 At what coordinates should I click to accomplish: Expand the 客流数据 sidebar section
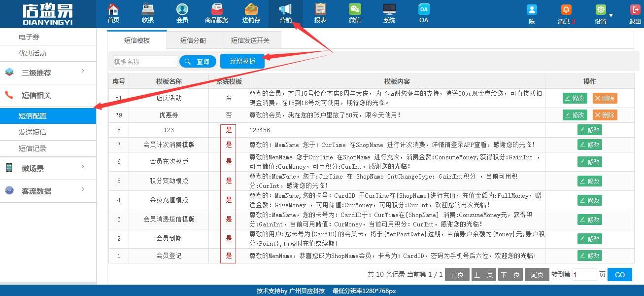point(48,191)
